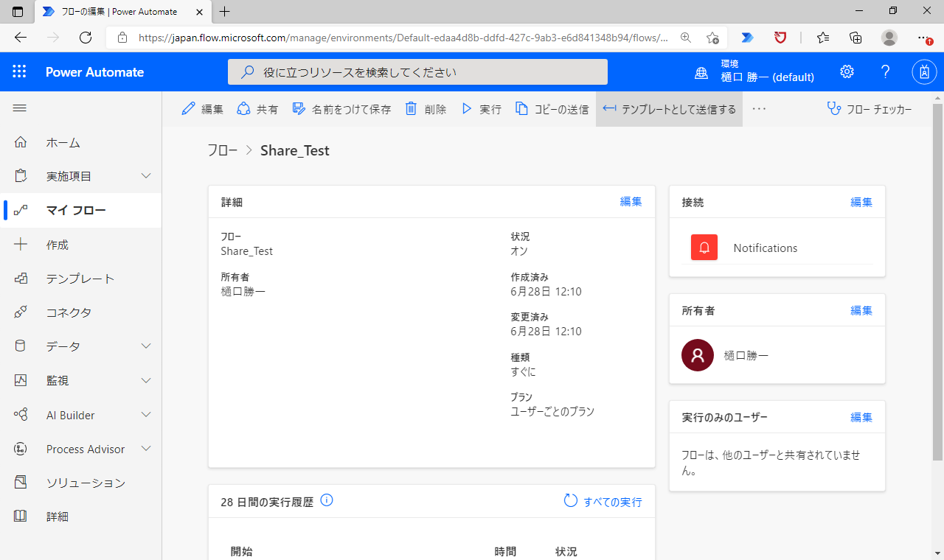This screenshot has width=944, height=560.
Task: Click the Power Automate extension icon
Action: [748, 38]
